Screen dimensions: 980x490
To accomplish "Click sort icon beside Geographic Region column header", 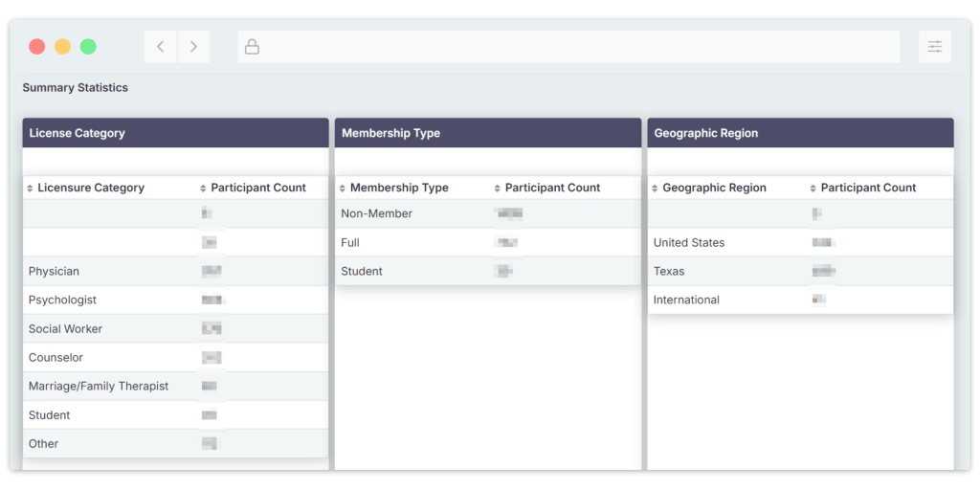I will 655,189.
